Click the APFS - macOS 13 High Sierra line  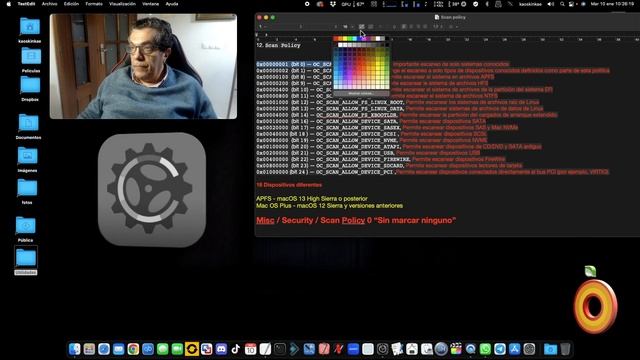(x=312, y=198)
